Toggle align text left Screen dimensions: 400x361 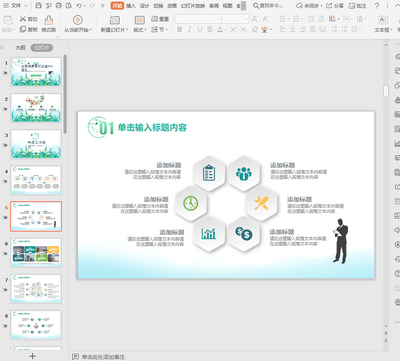tap(282, 30)
